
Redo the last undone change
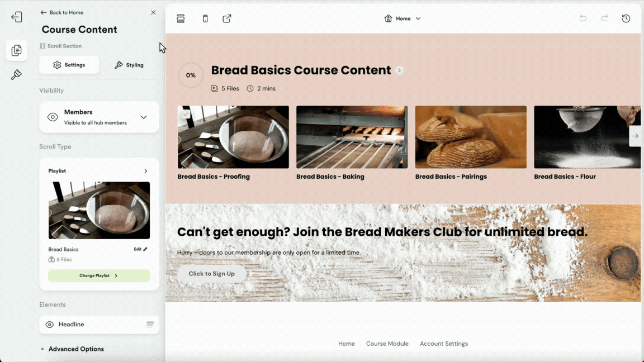coord(604,18)
